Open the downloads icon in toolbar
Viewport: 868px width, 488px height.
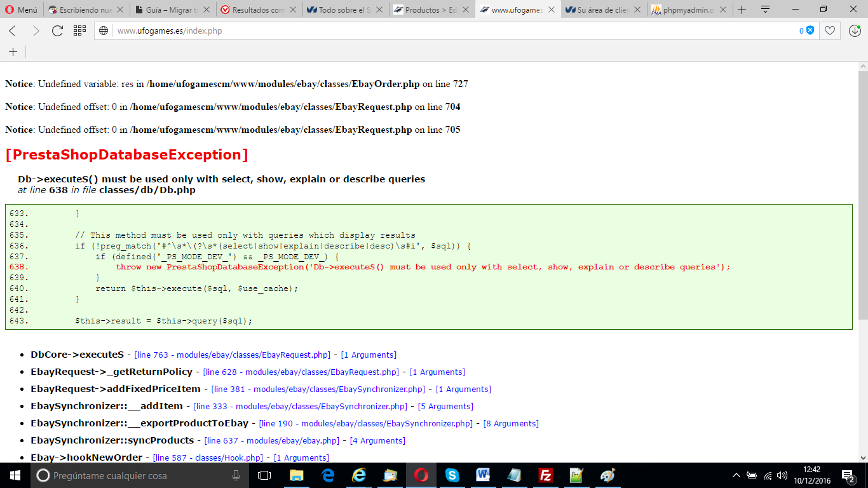pos(855,30)
